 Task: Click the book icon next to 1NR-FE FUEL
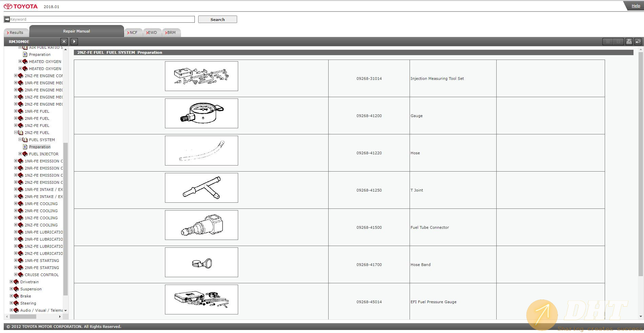[x=21, y=111]
